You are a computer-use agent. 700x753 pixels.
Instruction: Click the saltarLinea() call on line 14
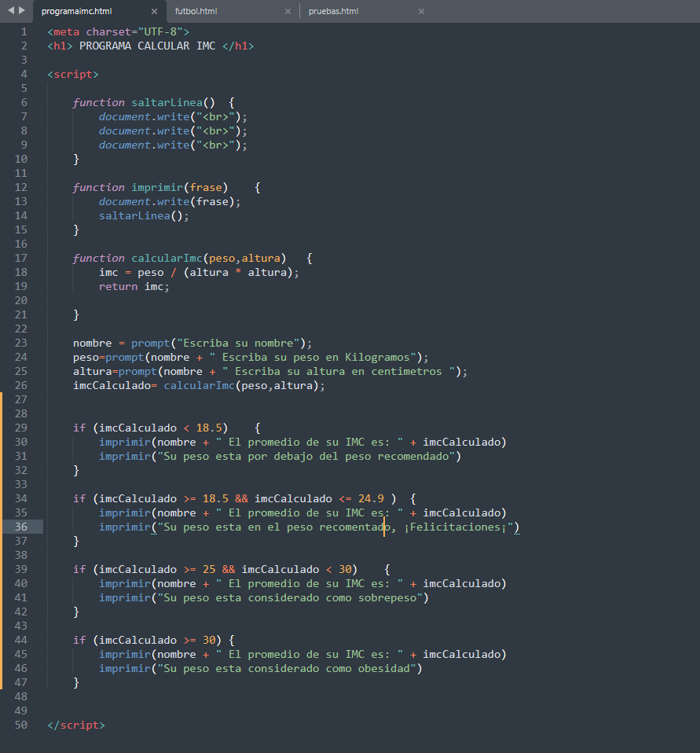[144, 216]
